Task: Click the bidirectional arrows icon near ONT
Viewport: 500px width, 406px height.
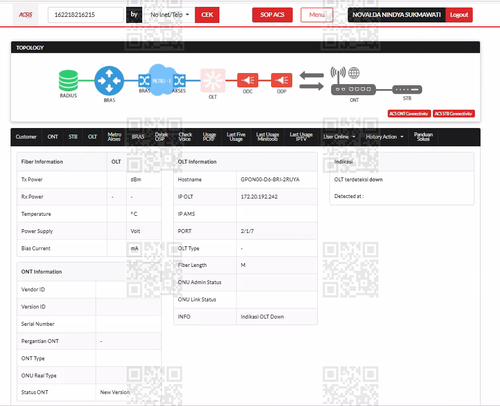Action: click(x=312, y=81)
